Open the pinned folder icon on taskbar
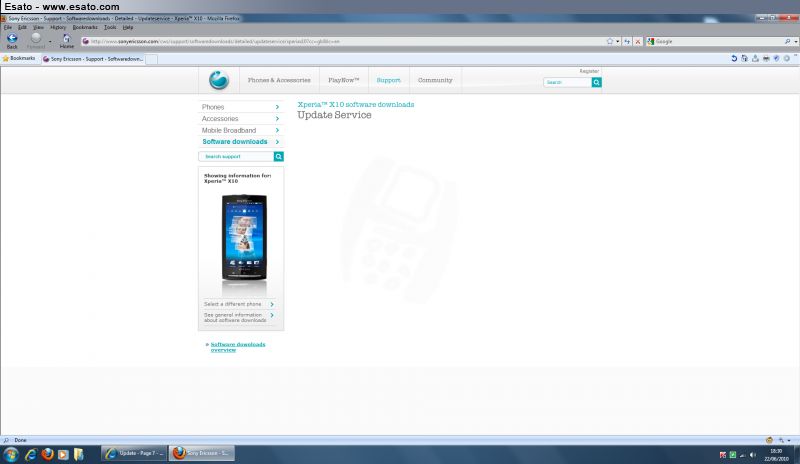The height and width of the screenshot is (464, 800). [79, 454]
